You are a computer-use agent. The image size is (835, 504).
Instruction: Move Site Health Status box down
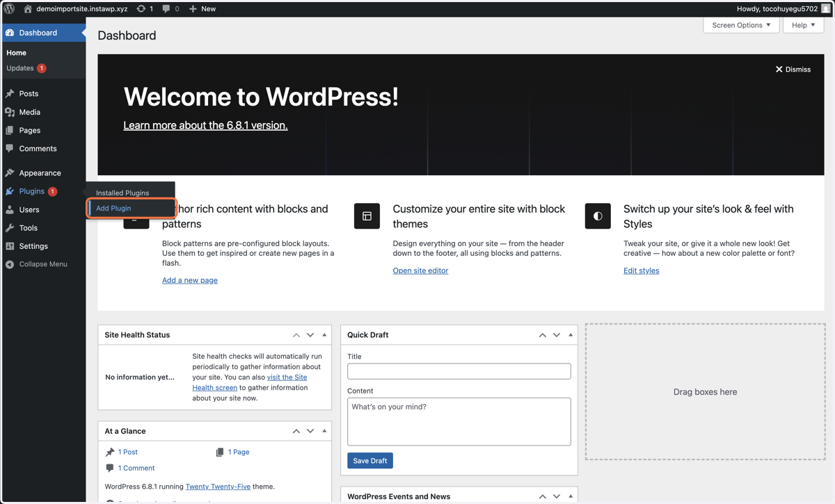[310, 335]
